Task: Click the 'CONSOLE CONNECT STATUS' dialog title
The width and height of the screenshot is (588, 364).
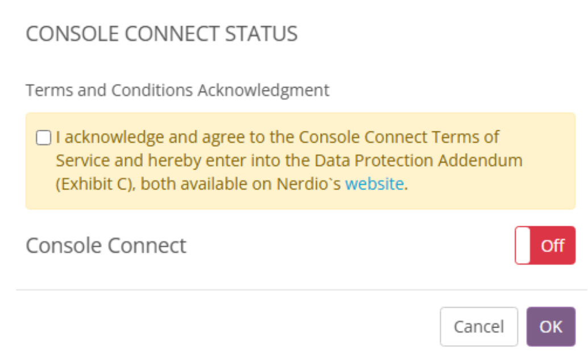Action: (x=162, y=34)
